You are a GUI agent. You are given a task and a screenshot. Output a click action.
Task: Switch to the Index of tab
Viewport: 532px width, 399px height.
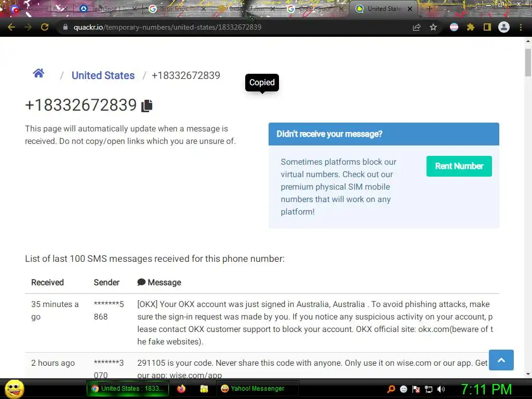tap(246, 9)
